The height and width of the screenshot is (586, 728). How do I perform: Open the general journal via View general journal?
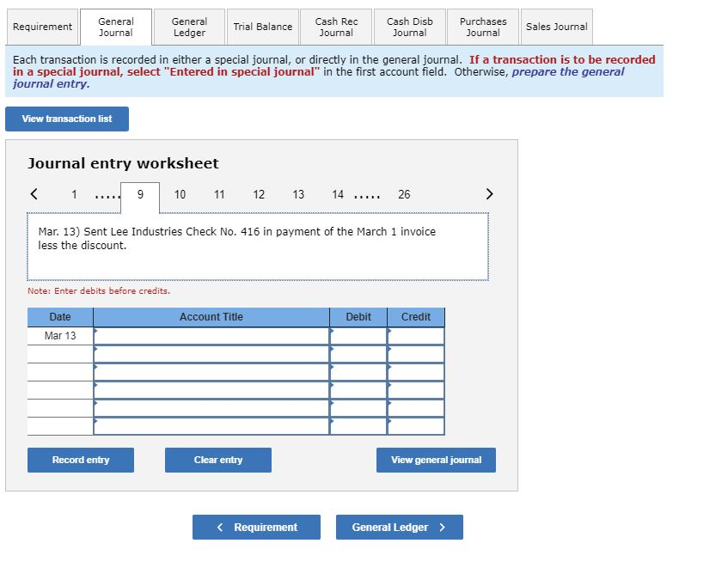coord(436,460)
